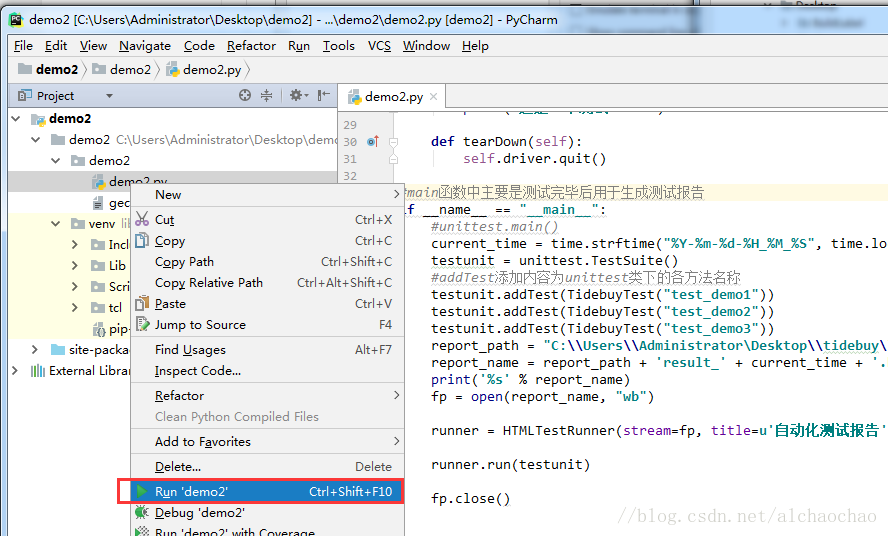This screenshot has width=888, height=536.
Task: Open the Refactor submenu in context menu
Action: click(x=267, y=395)
